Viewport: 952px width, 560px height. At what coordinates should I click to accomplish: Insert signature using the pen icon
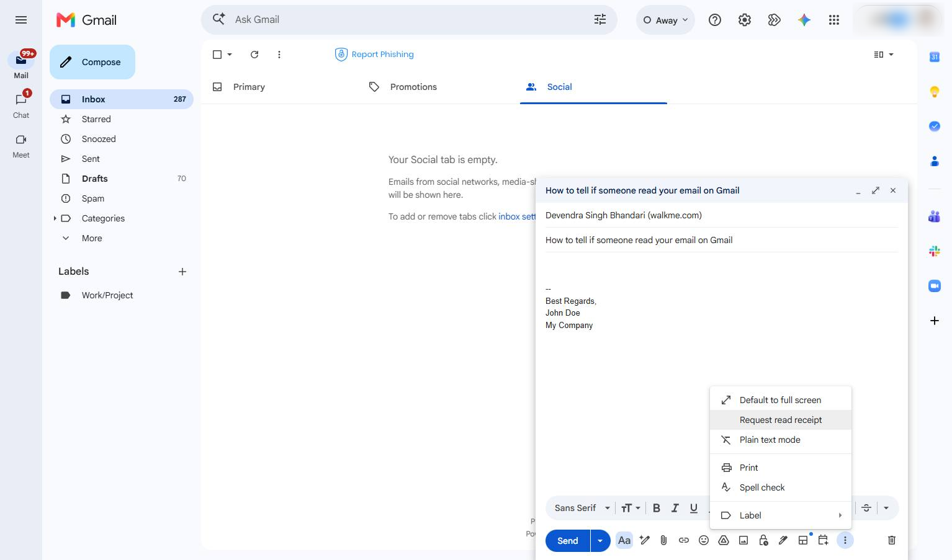click(783, 540)
